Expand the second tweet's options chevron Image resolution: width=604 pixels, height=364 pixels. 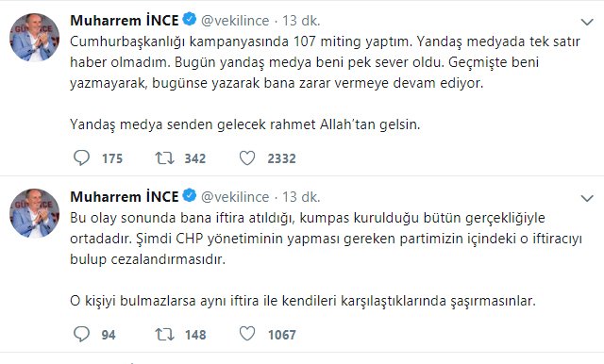click(x=587, y=199)
